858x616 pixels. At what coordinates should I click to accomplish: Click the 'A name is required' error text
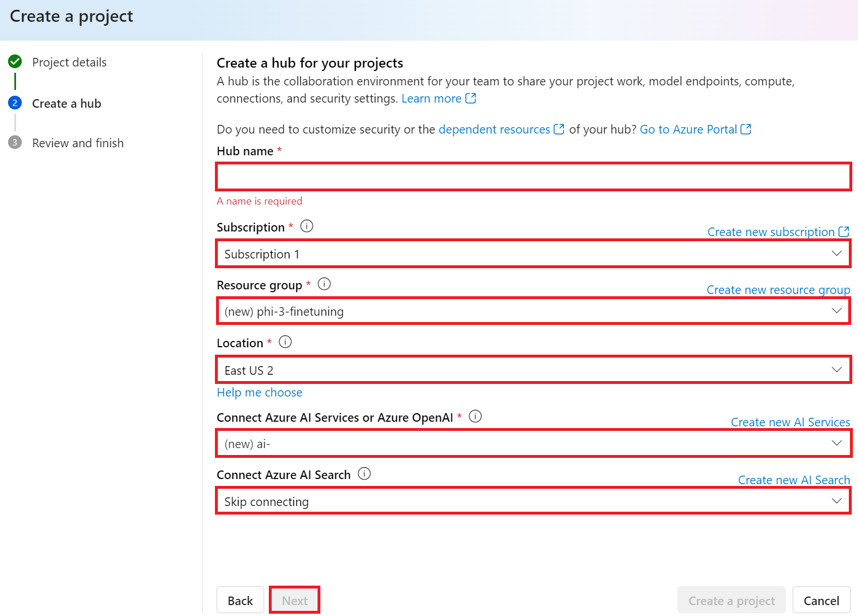pyautogui.click(x=260, y=201)
